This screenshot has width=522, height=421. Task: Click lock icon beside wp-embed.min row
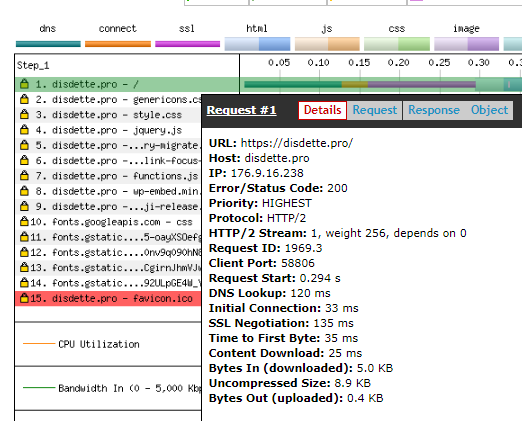click(24, 191)
